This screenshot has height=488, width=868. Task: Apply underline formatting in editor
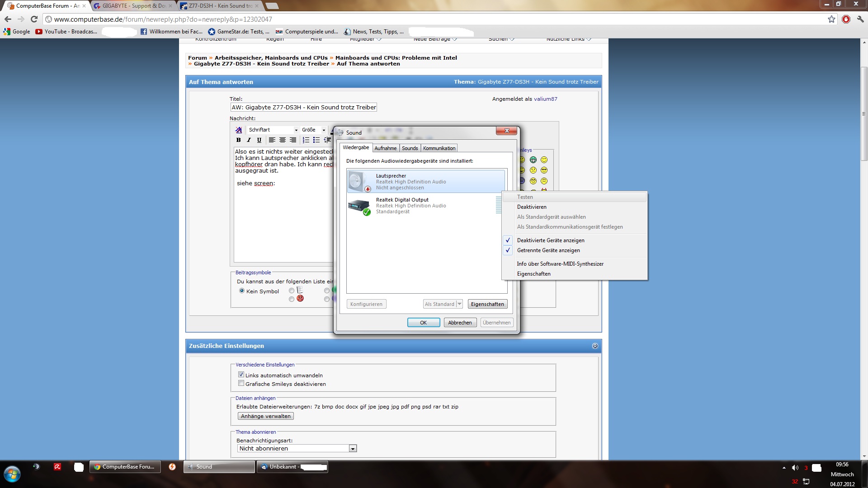[x=259, y=140]
